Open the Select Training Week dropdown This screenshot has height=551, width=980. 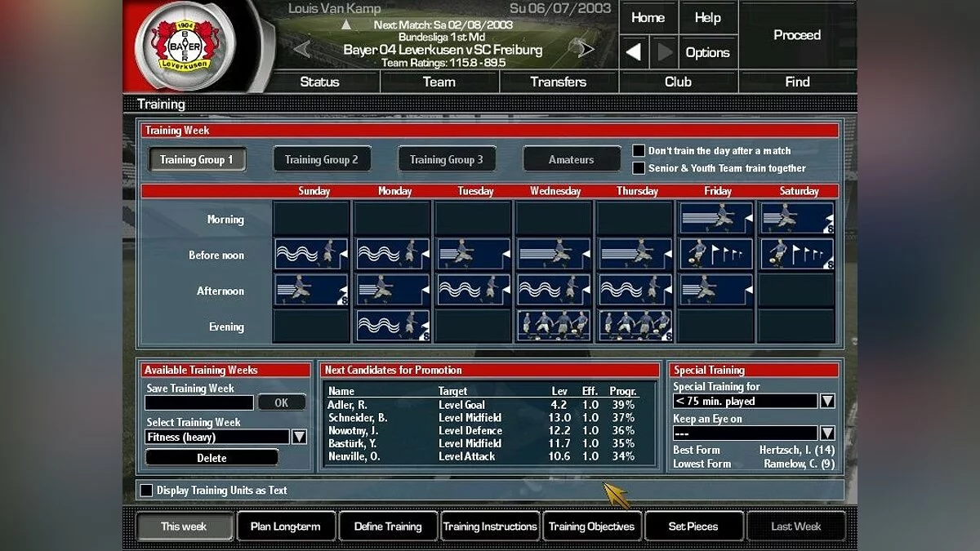pos(299,437)
